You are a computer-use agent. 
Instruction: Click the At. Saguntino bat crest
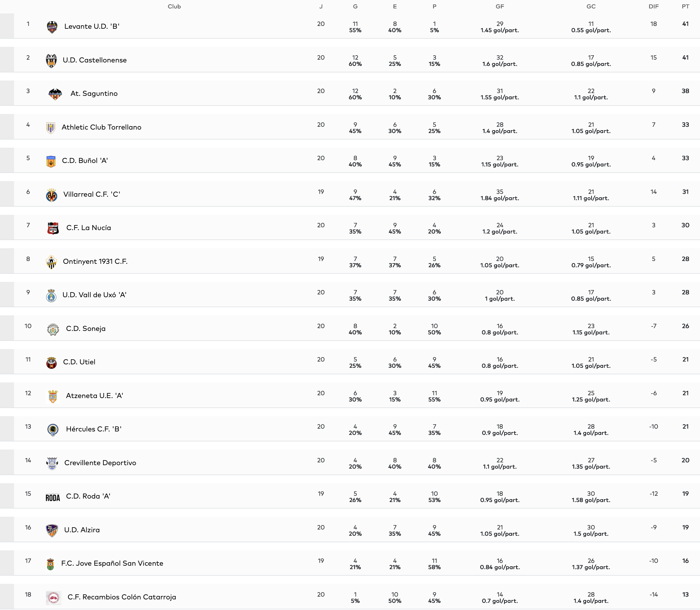pyautogui.click(x=55, y=94)
